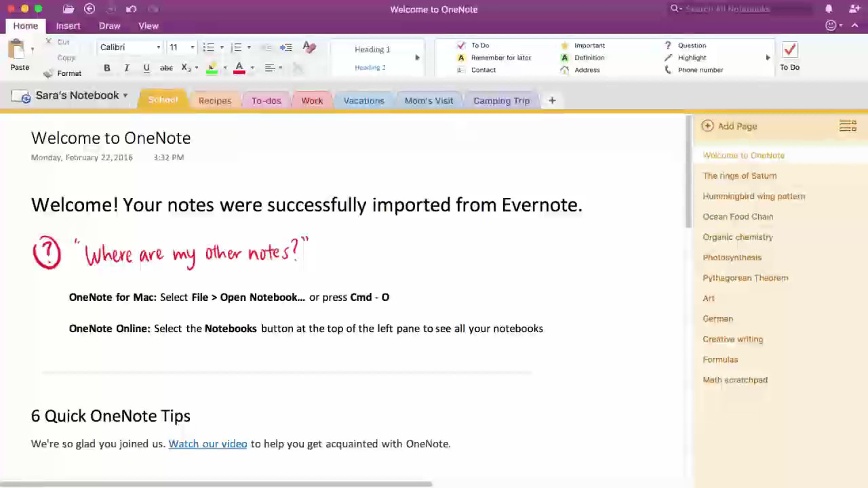Open the Photosynthesis page
The width and height of the screenshot is (868, 488).
[732, 258]
